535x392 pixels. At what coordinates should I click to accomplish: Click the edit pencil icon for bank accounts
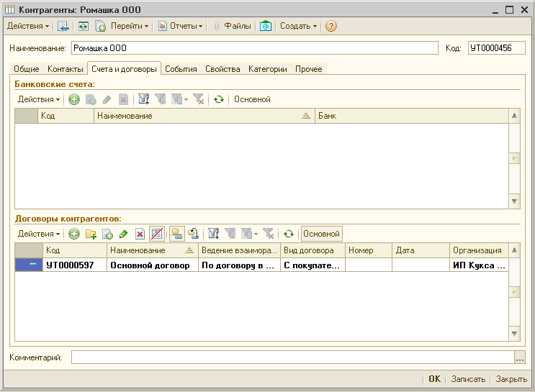coord(107,99)
